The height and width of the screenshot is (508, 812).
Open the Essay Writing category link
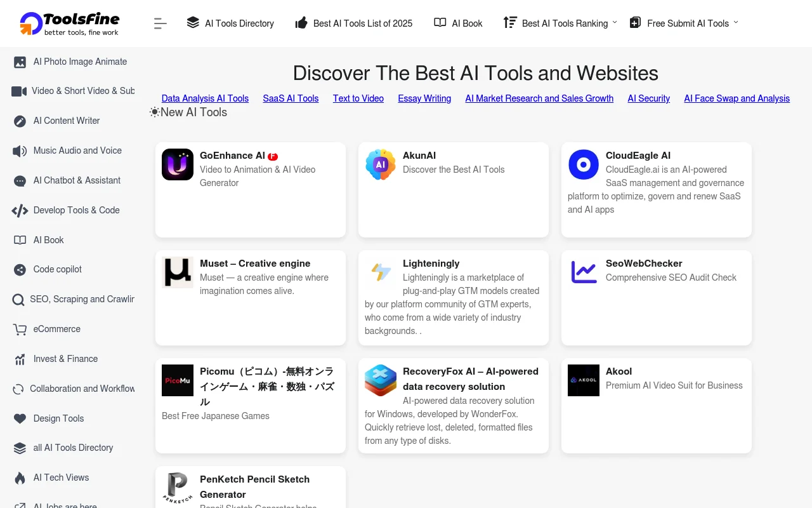(x=424, y=98)
